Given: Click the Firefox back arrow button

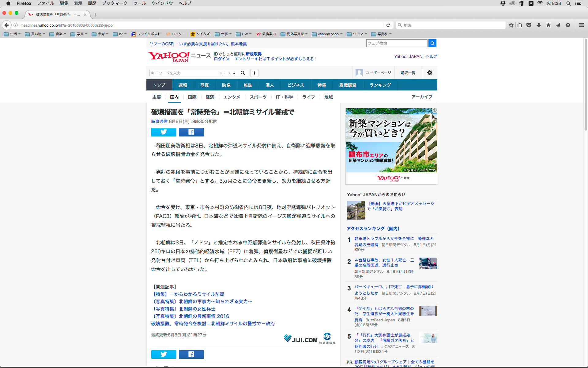Looking at the screenshot, I should point(7,25).
